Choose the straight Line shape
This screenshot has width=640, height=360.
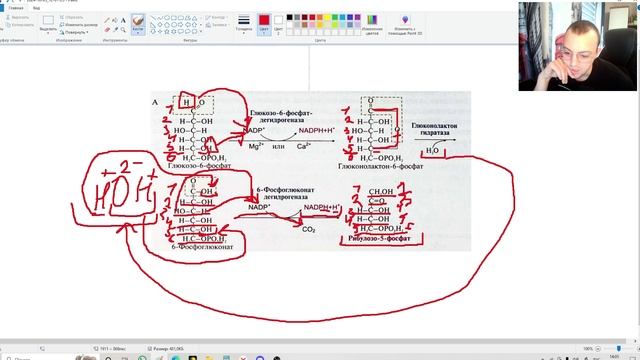click(153, 18)
